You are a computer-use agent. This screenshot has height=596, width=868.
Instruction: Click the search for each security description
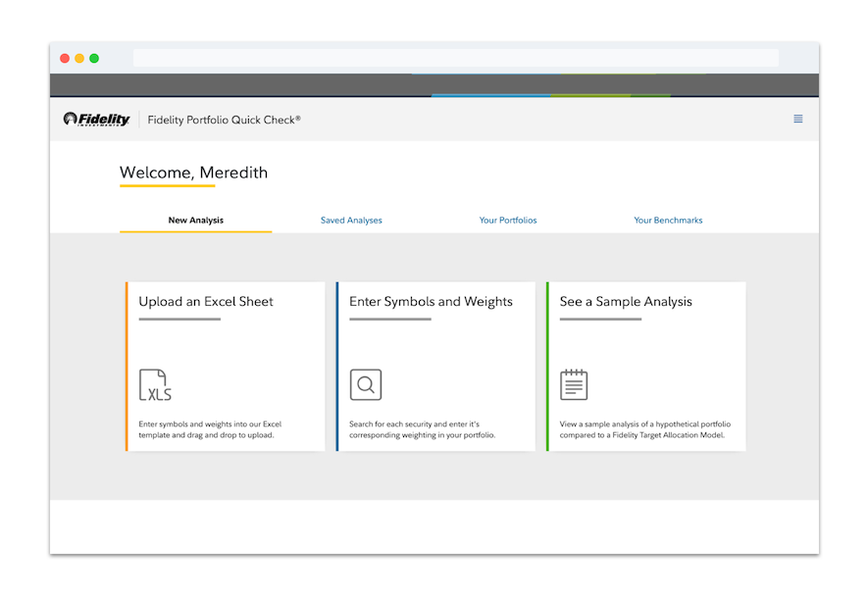(x=422, y=429)
